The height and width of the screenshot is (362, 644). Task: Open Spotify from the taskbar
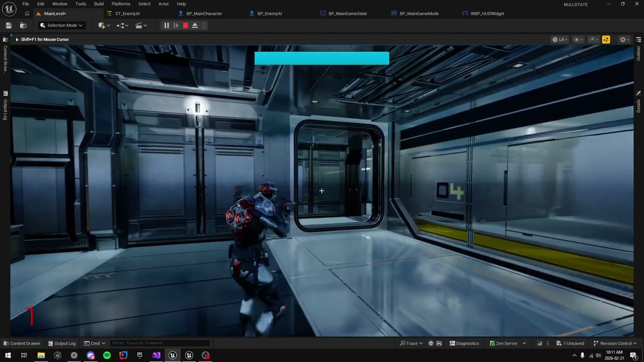coord(107,355)
